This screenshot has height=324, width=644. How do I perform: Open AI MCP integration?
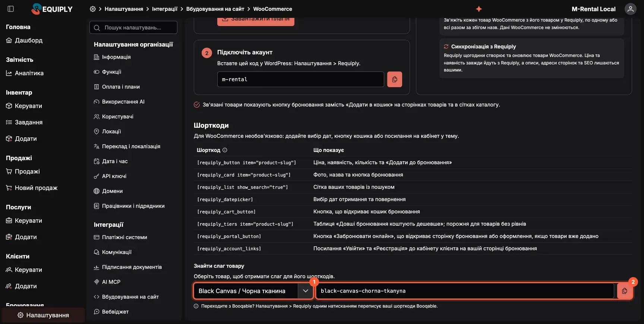pyautogui.click(x=107, y=282)
